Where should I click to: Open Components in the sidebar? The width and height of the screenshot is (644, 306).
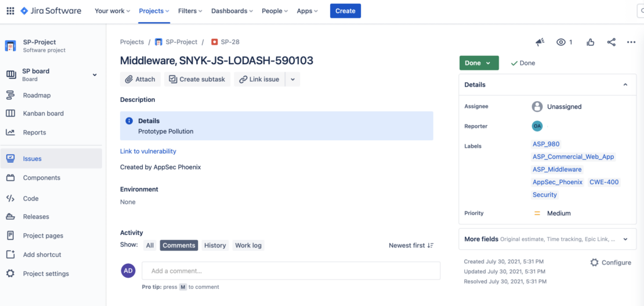tap(42, 178)
